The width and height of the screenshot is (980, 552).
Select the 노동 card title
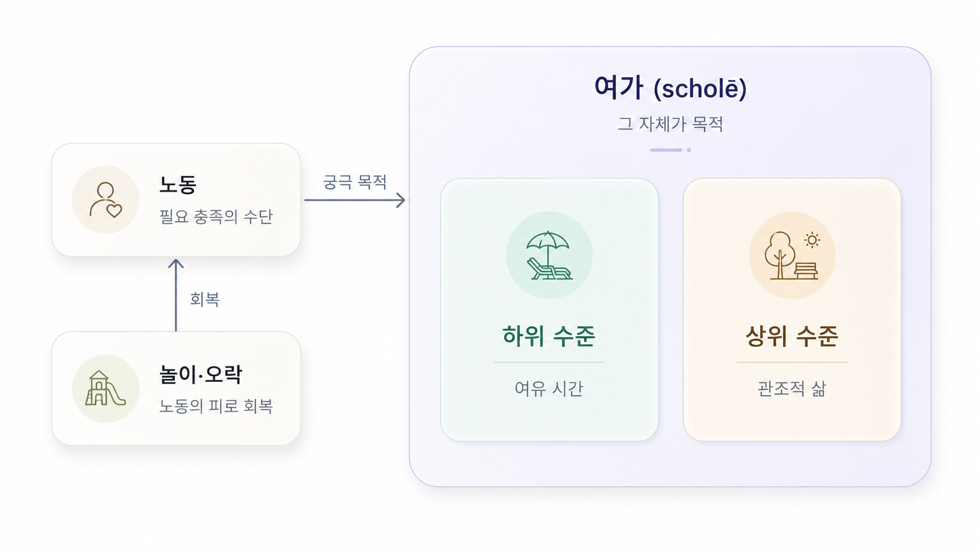(178, 185)
